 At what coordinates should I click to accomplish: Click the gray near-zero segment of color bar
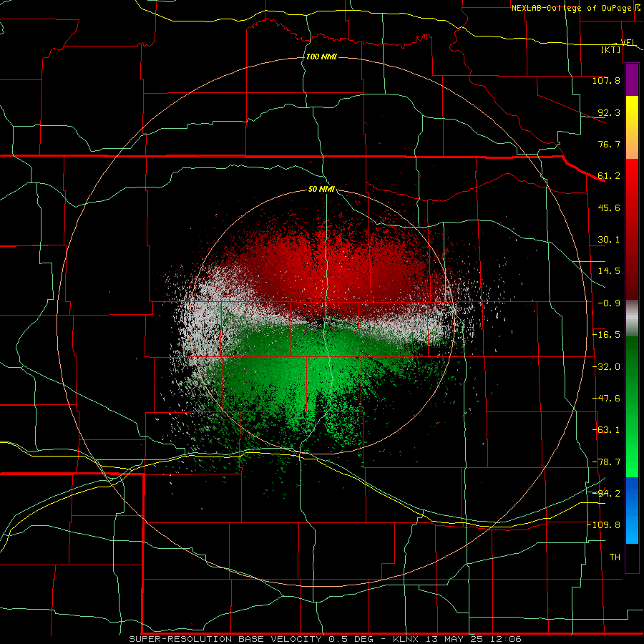(x=632, y=318)
